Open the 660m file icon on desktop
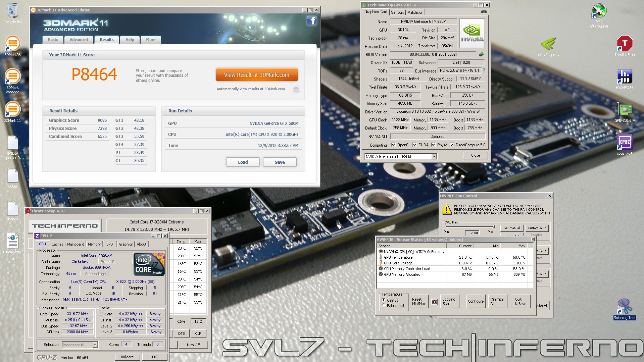 pos(12,178)
